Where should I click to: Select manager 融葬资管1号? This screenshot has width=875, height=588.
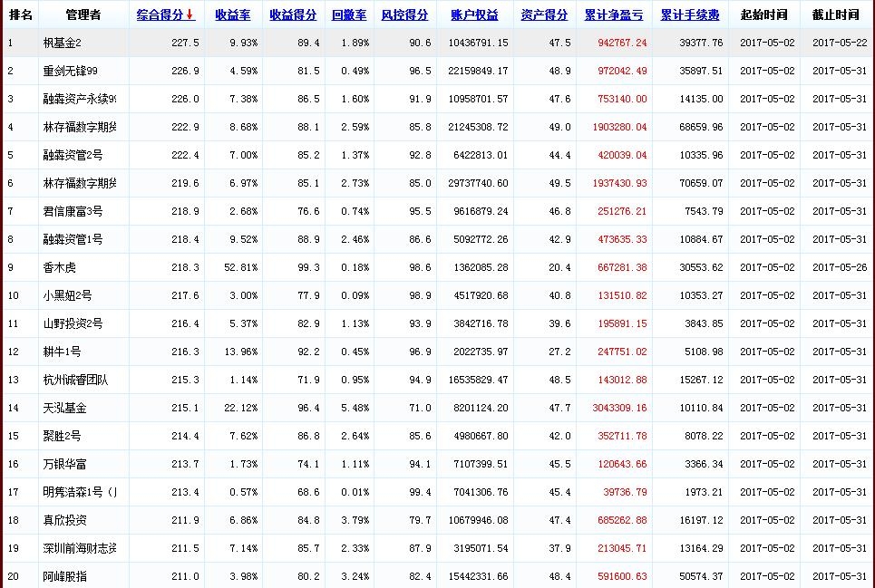pos(73,239)
